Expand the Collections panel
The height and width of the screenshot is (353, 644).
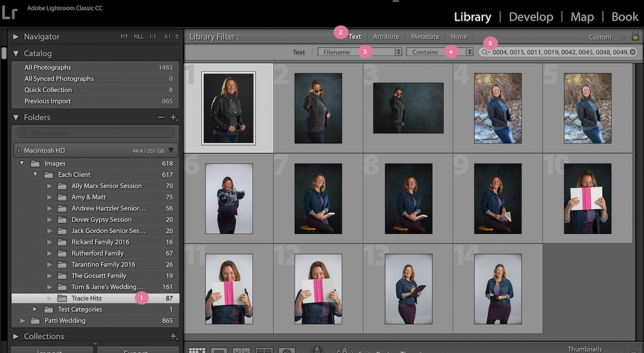pos(16,336)
